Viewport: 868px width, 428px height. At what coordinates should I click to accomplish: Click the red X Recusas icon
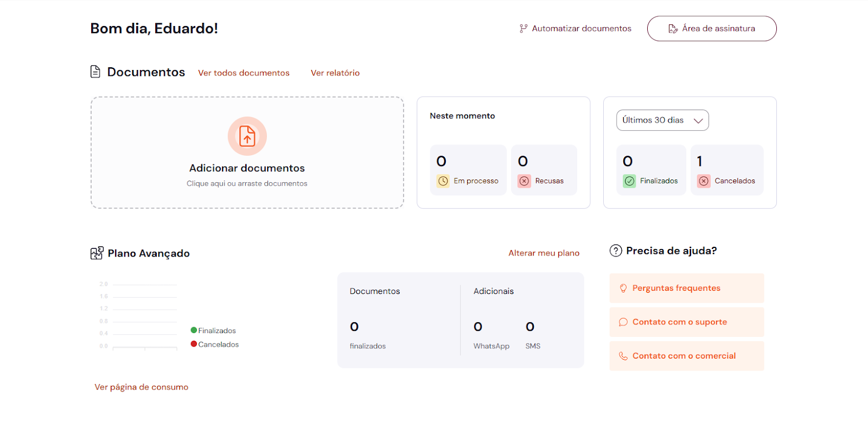pos(524,181)
